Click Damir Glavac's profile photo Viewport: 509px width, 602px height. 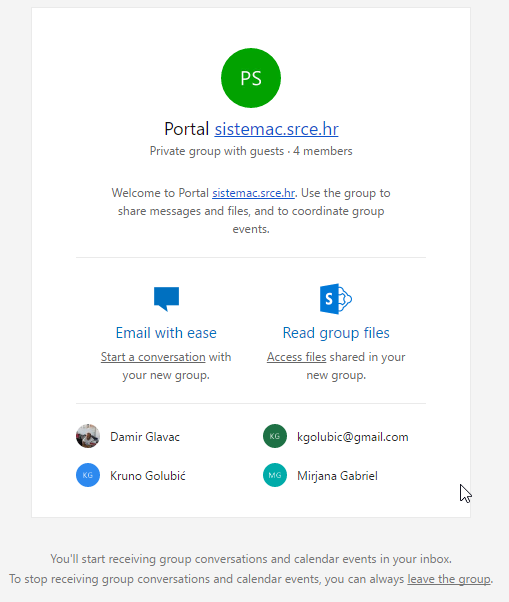tap(88, 436)
